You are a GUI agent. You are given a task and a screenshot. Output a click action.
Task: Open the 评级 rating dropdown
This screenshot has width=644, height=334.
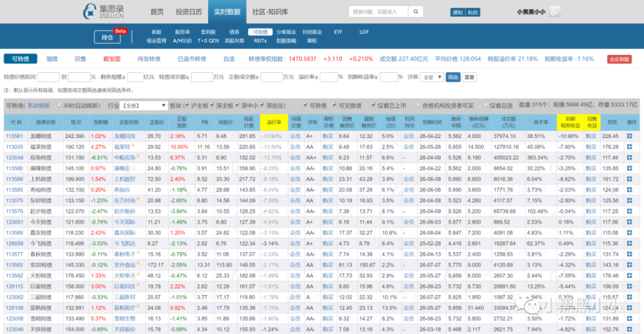tap(432, 77)
